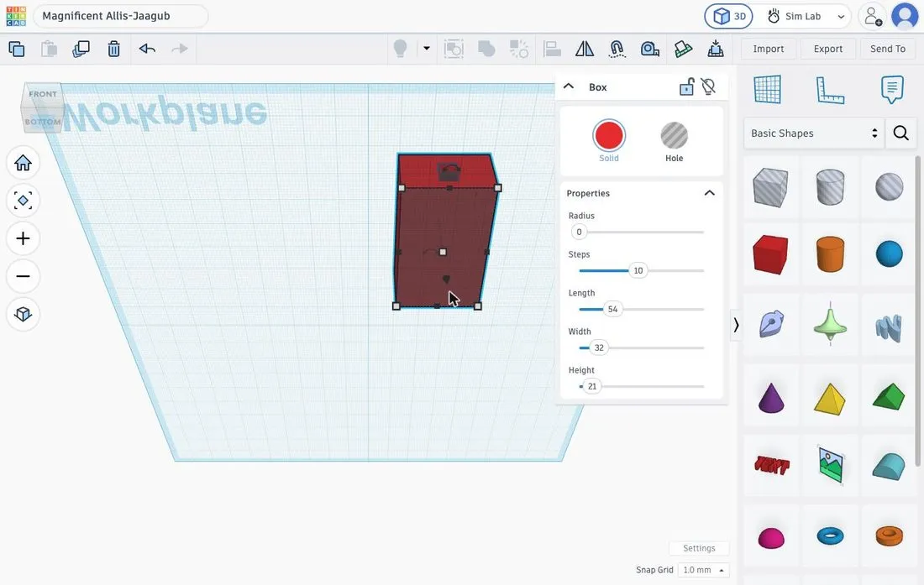Image resolution: width=924 pixels, height=585 pixels.
Task: Copy the selection with the Copy icon
Action: [x=17, y=49]
